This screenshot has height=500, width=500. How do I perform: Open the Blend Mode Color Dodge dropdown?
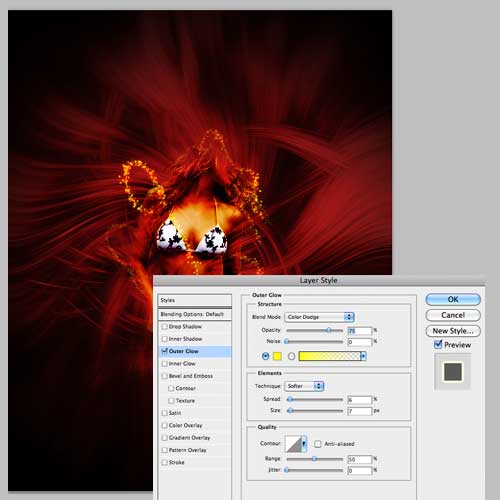[x=319, y=317]
